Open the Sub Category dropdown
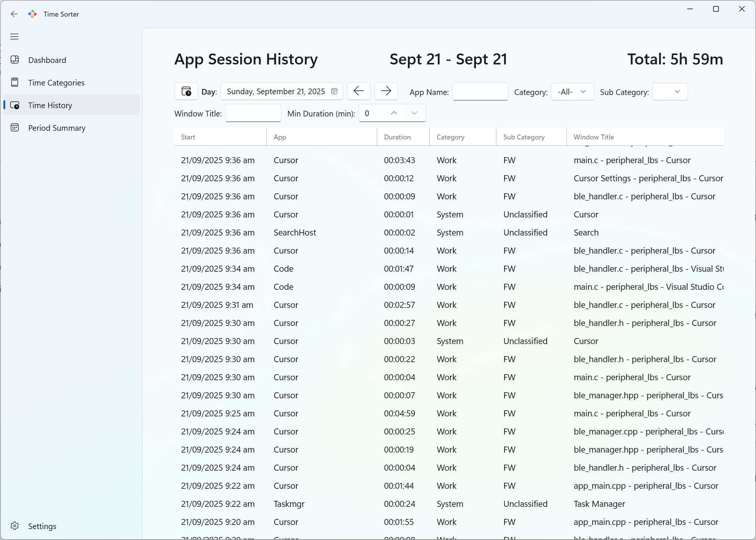This screenshot has width=756, height=540. pos(670,92)
